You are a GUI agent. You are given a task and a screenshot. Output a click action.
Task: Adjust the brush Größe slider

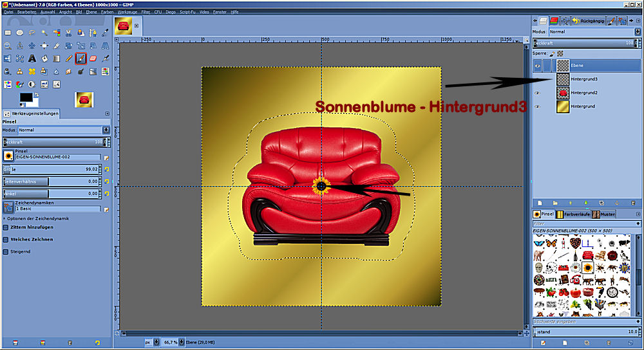coord(52,169)
